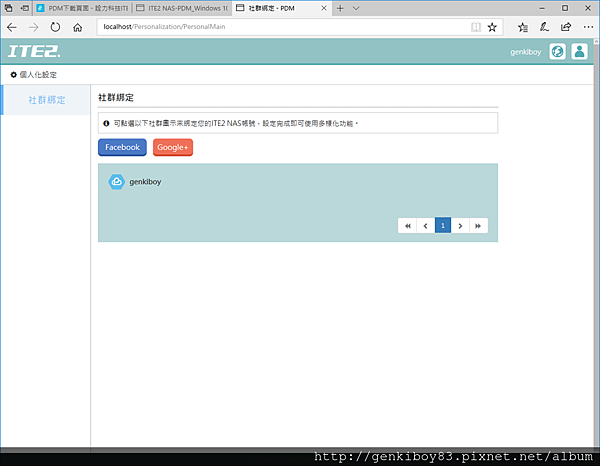Go back using browser back arrow

tap(12, 27)
